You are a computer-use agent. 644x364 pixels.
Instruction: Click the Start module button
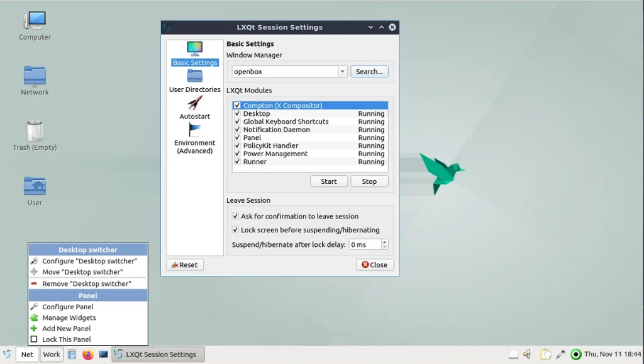coord(328,181)
